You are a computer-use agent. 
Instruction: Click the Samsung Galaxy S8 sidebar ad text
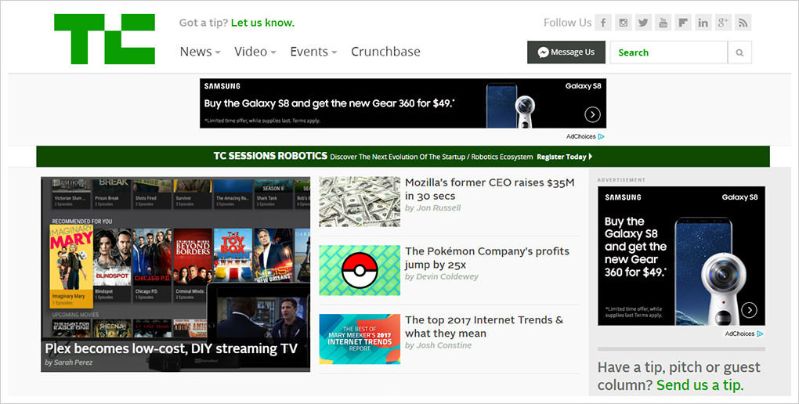coord(635,247)
